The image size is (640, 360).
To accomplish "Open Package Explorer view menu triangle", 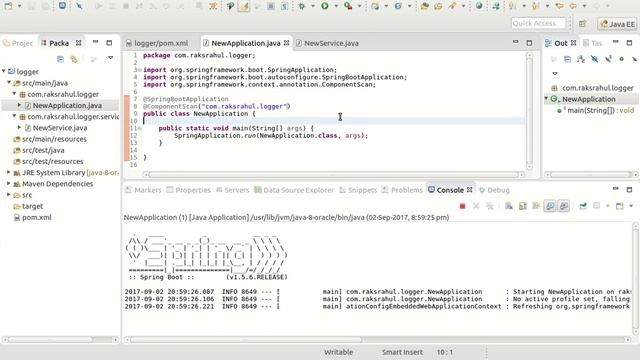I will tap(111, 58).
